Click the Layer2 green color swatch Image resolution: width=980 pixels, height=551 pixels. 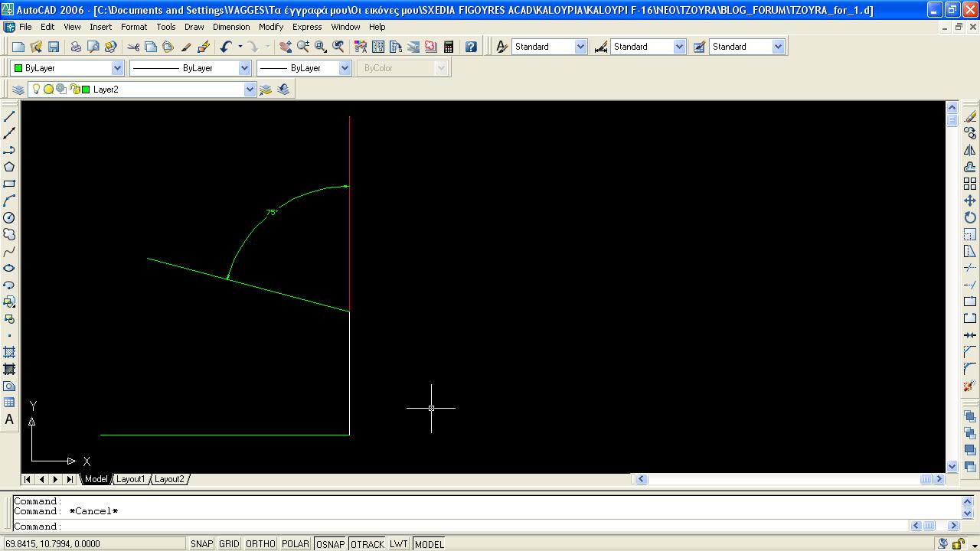[x=86, y=90]
